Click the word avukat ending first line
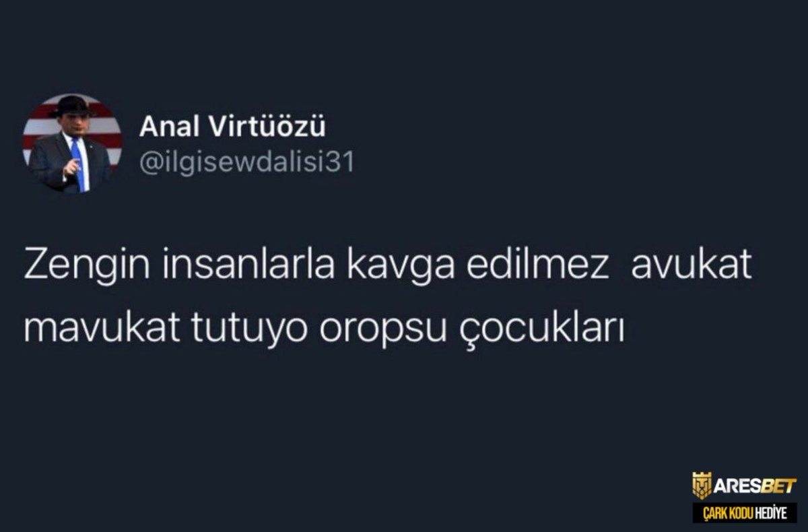Viewport: 808px width, 532px height. coord(692,267)
